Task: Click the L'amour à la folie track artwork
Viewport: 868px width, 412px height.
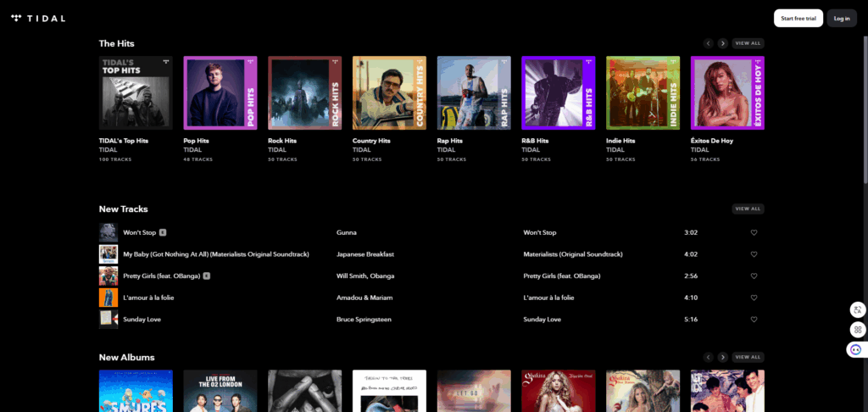Action: tap(108, 298)
